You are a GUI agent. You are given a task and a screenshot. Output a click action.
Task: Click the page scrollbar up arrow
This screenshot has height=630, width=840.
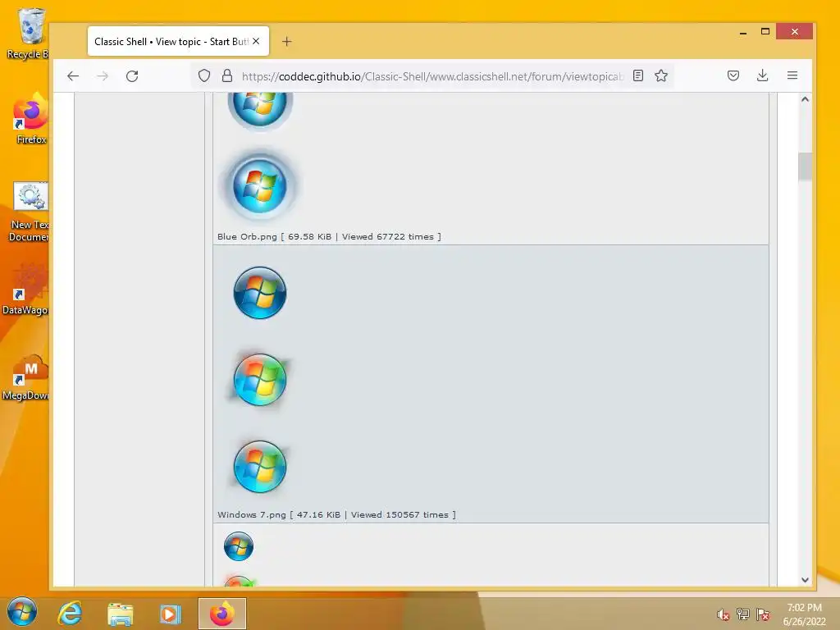click(805, 99)
